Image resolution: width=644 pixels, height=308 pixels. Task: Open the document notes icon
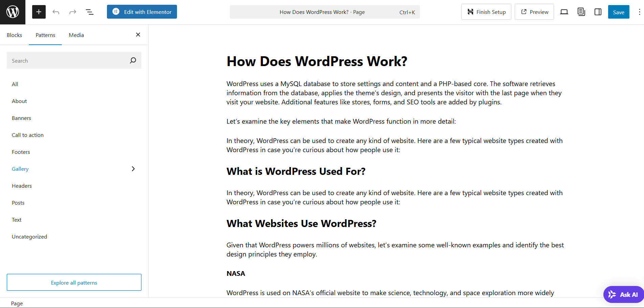(x=581, y=12)
